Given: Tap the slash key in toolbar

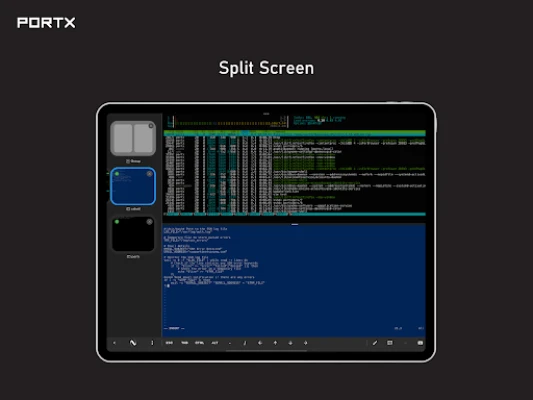Looking at the screenshot, I should coord(245,343).
